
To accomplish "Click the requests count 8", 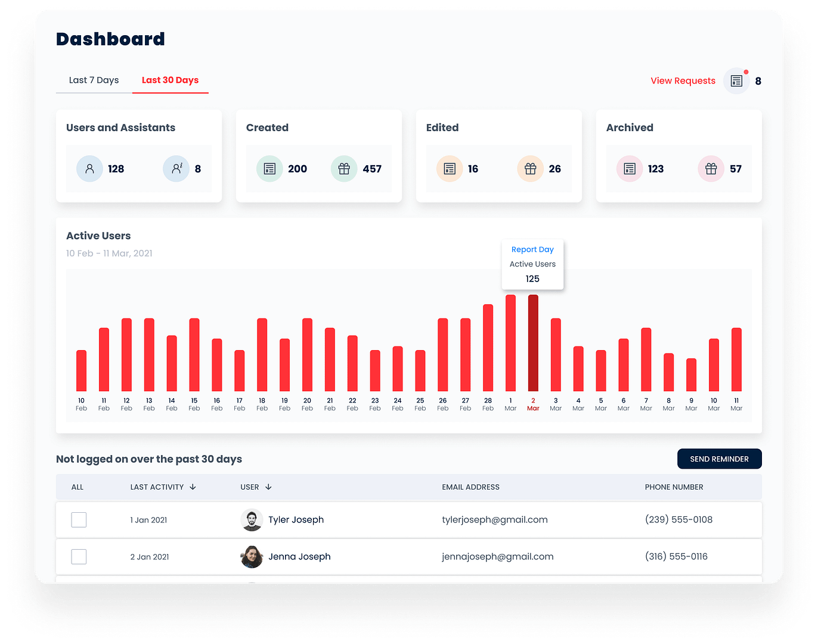I will point(758,81).
